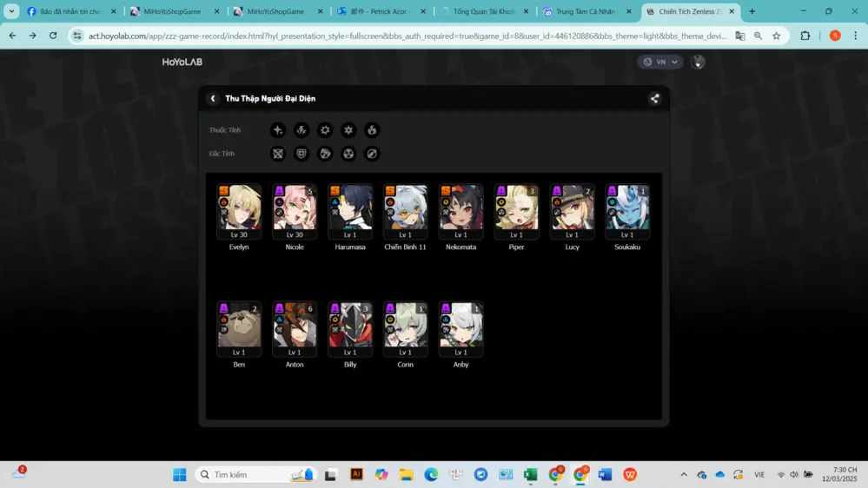Open the Windows Start menu
This screenshot has height=488, width=868.
pos(179,475)
